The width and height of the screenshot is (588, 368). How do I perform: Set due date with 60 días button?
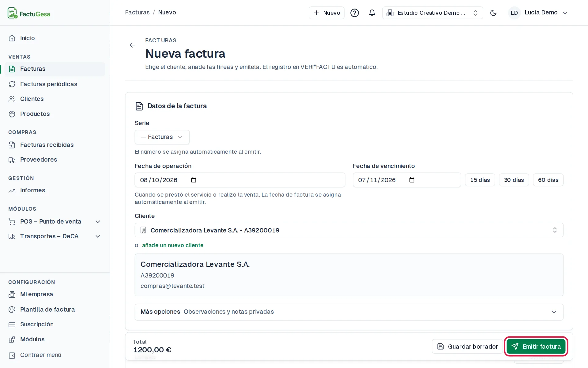[x=548, y=180]
